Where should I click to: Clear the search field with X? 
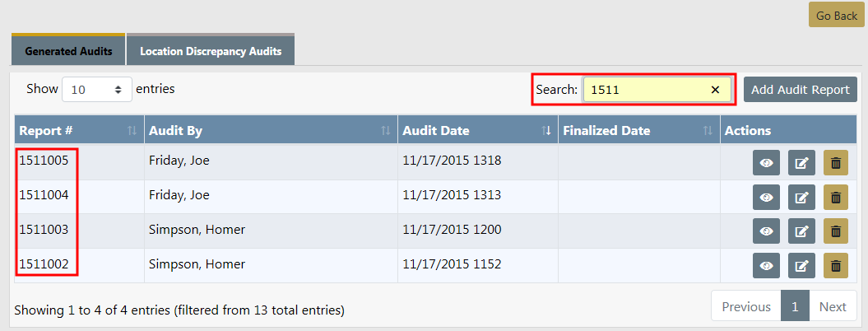pyautogui.click(x=715, y=90)
